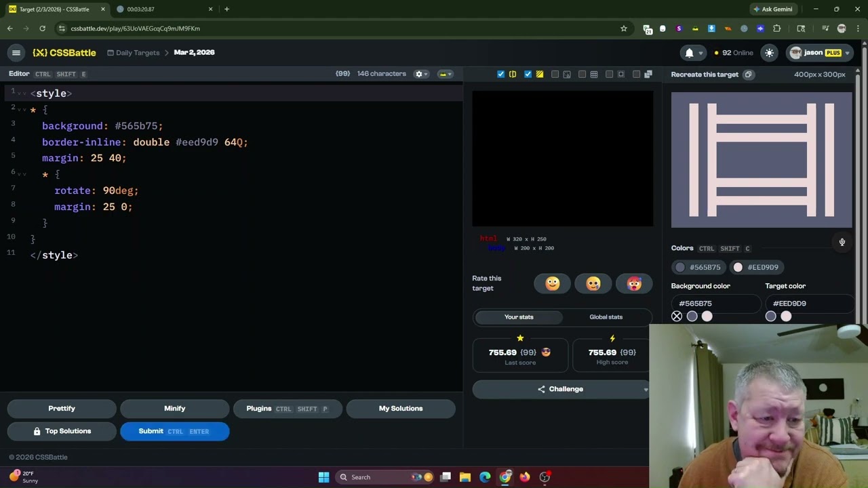Viewport: 868px width, 488px height.
Task: Open a new browser tab
Action: tap(226, 9)
